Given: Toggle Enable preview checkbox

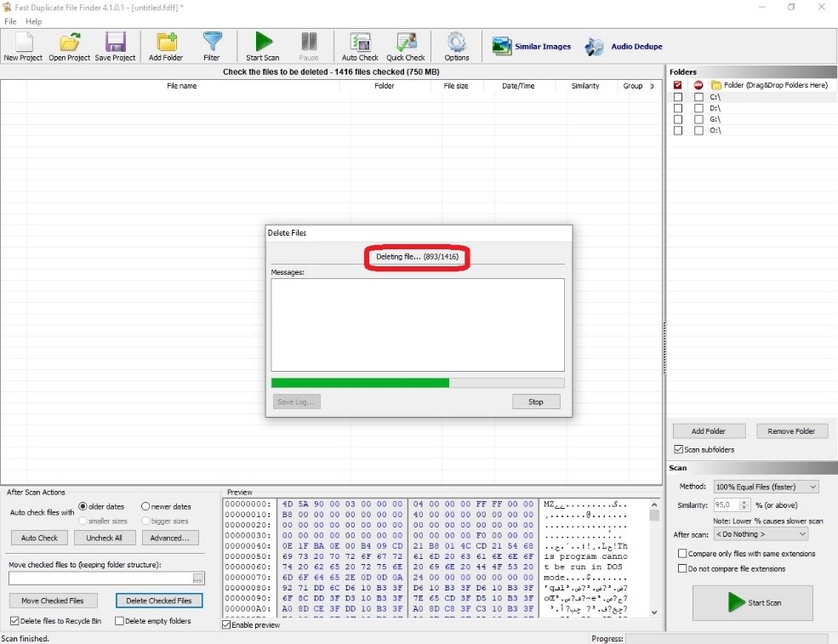Looking at the screenshot, I should click(226, 624).
